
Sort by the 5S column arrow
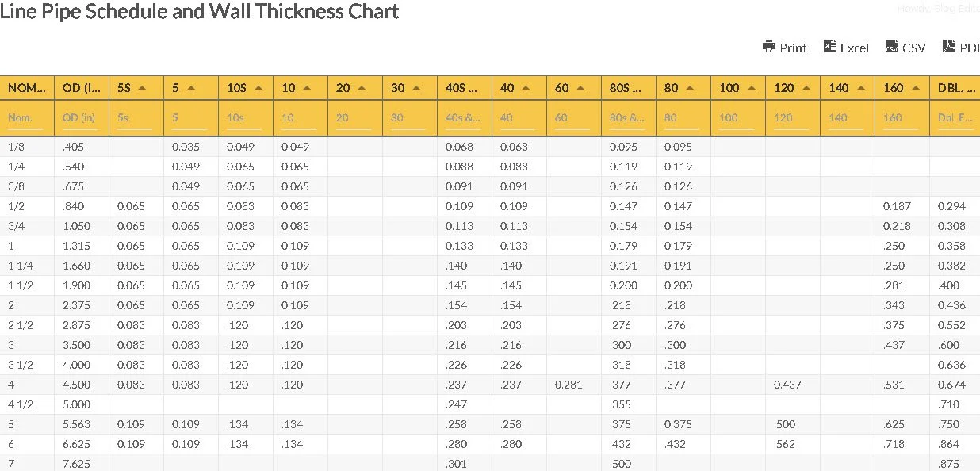(142, 88)
